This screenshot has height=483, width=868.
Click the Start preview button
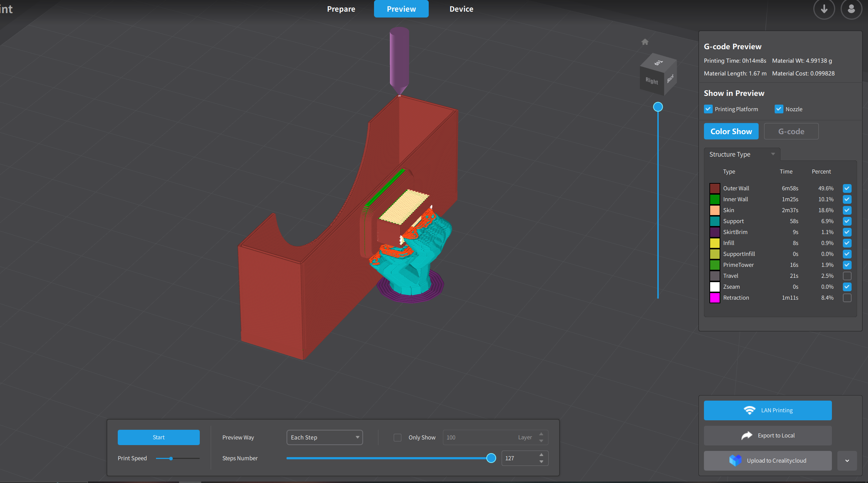159,437
